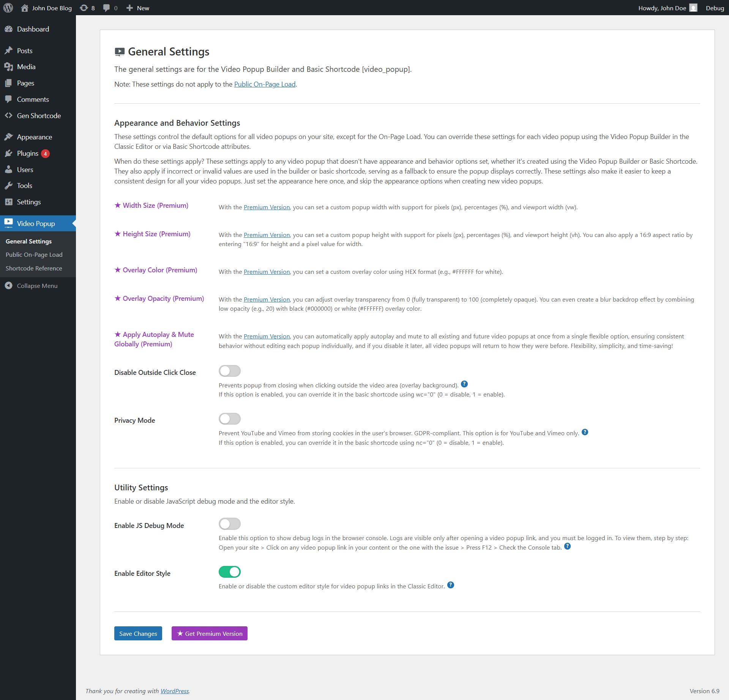Click help icon for Enable Editor Style
Screen dimensions: 729x700
click(450, 585)
